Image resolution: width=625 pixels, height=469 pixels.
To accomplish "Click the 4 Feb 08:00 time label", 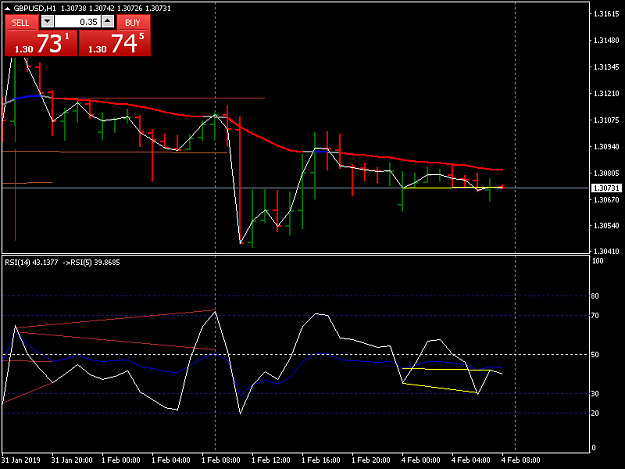I will (521, 460).
